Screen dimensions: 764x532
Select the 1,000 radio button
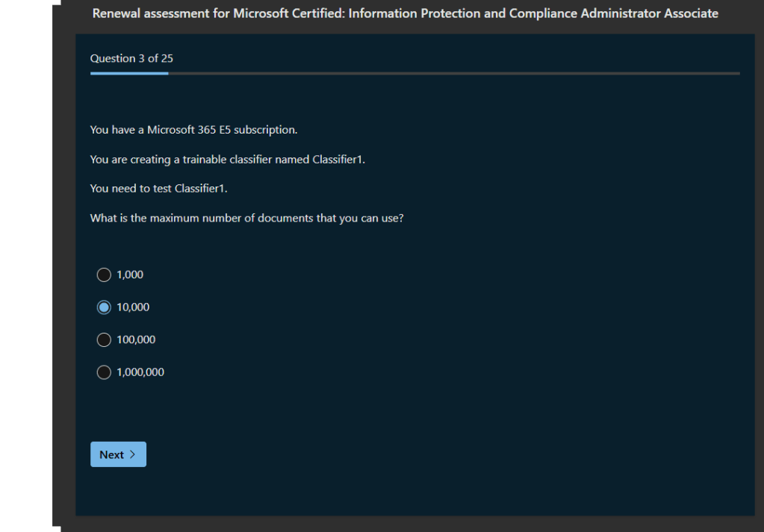(x=104, y=275)
